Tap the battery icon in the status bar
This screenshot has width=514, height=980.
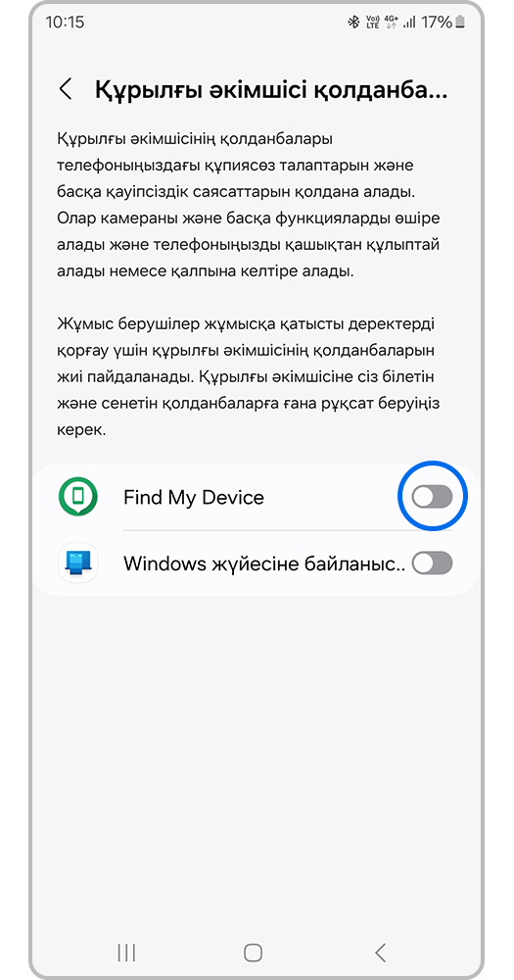pos(460,23)
